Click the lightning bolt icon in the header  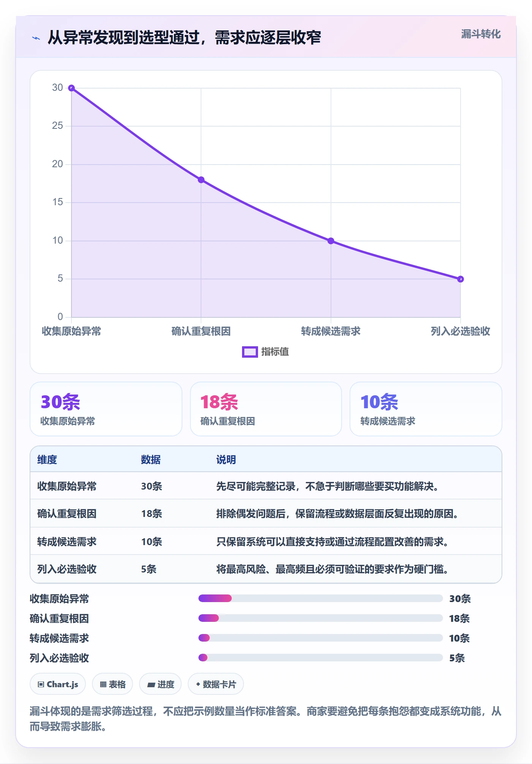click(x=36, y=38)
